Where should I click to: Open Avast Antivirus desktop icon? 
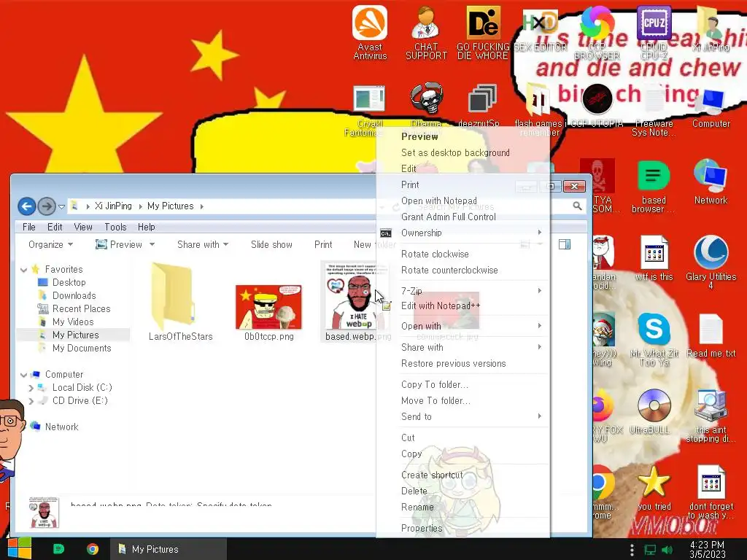(x=370, y=32)
